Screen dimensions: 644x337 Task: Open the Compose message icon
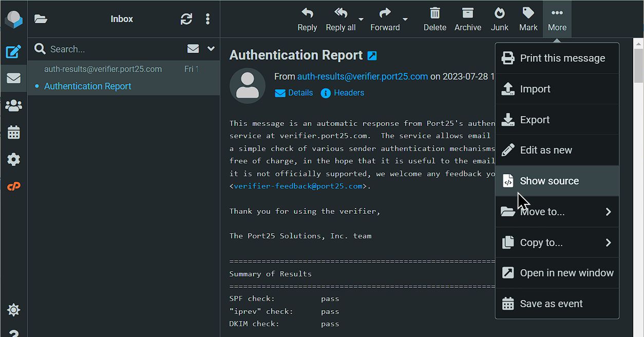[13, 51]
